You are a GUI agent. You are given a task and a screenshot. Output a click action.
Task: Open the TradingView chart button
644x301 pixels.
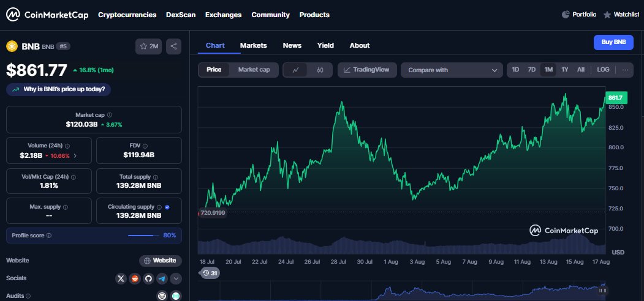point(367,70)
